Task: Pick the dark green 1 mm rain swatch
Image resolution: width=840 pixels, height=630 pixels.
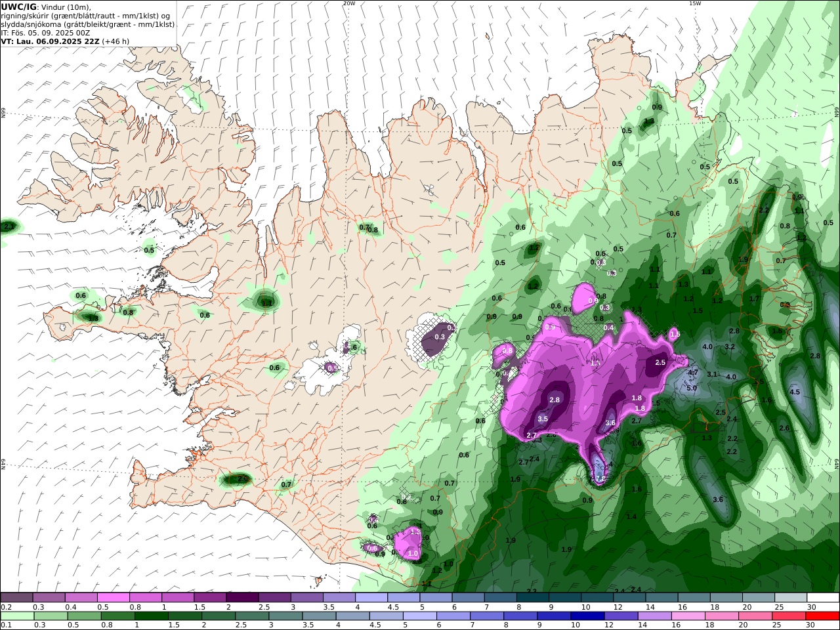Action: click(151, 616)
